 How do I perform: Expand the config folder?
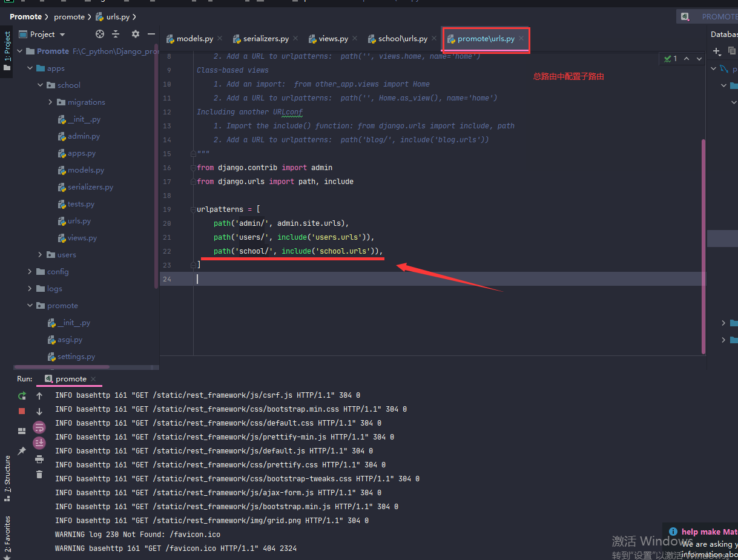coord(30,272)
